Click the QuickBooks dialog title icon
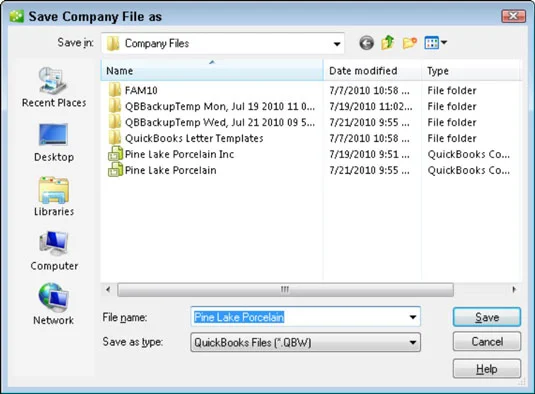The height and width of the screenshot is (394, 535). click(16, 16)
